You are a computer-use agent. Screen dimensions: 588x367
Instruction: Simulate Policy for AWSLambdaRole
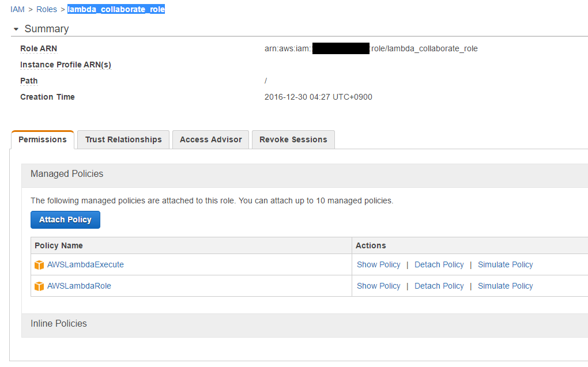coord(505,286)
